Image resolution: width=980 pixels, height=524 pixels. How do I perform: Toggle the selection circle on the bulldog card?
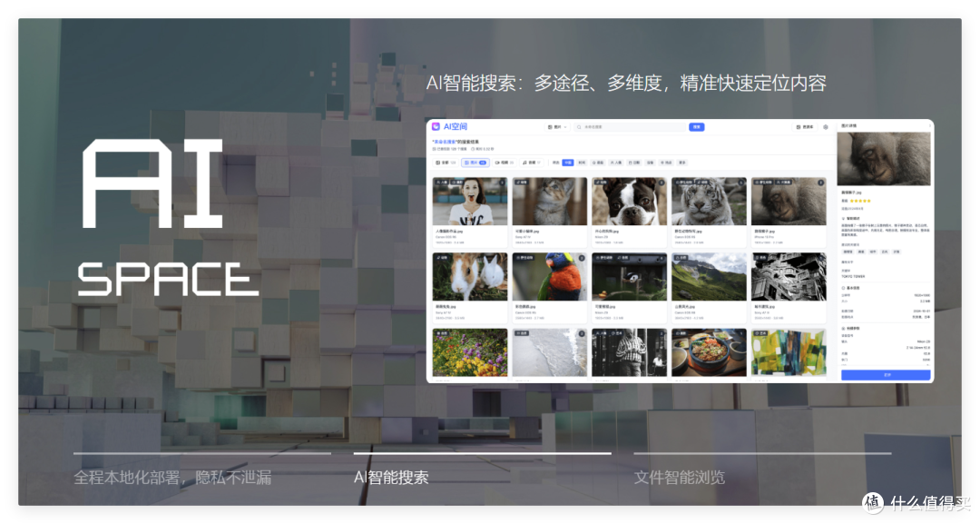pos(661,183)
